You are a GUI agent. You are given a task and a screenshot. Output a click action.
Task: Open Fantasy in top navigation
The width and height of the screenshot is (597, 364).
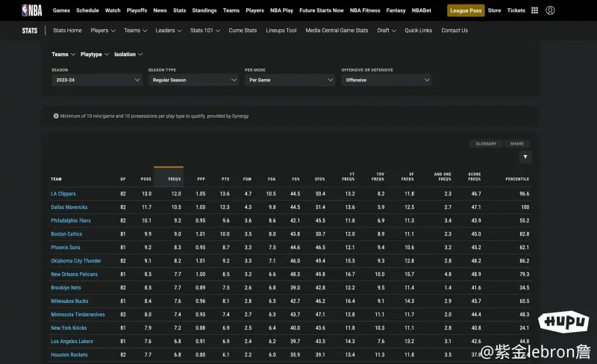coord(396,10)
